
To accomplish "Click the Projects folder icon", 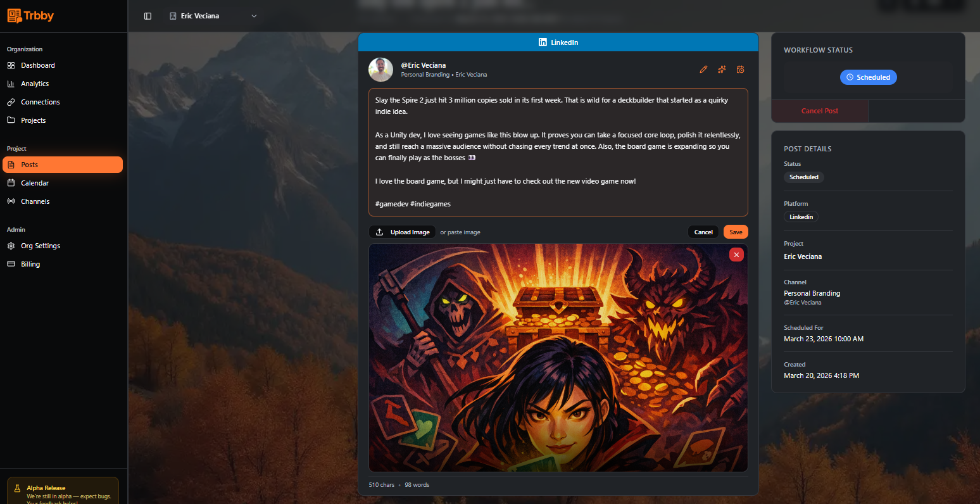I will [x=11, y=120].
